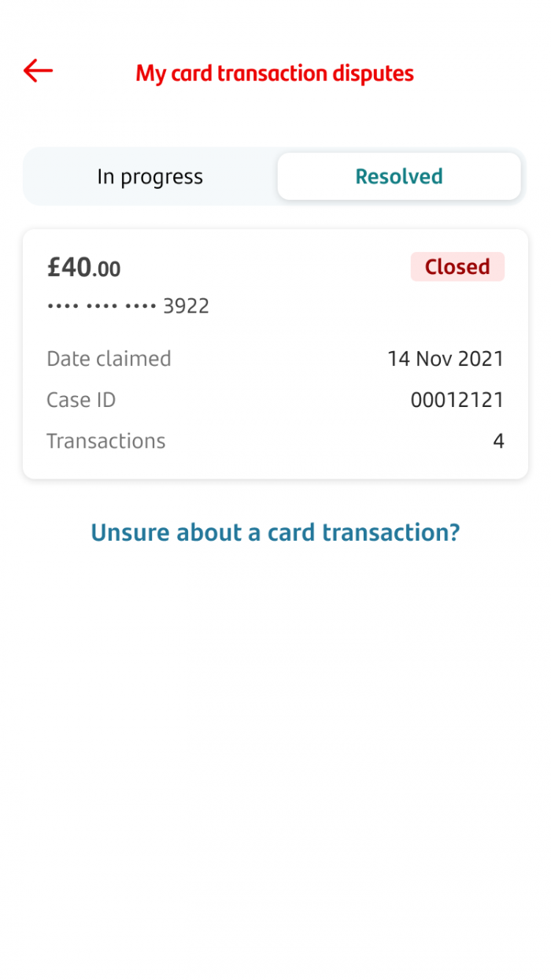
Task: Expand the £40.00 dispute details
Action: click(83, 268)
